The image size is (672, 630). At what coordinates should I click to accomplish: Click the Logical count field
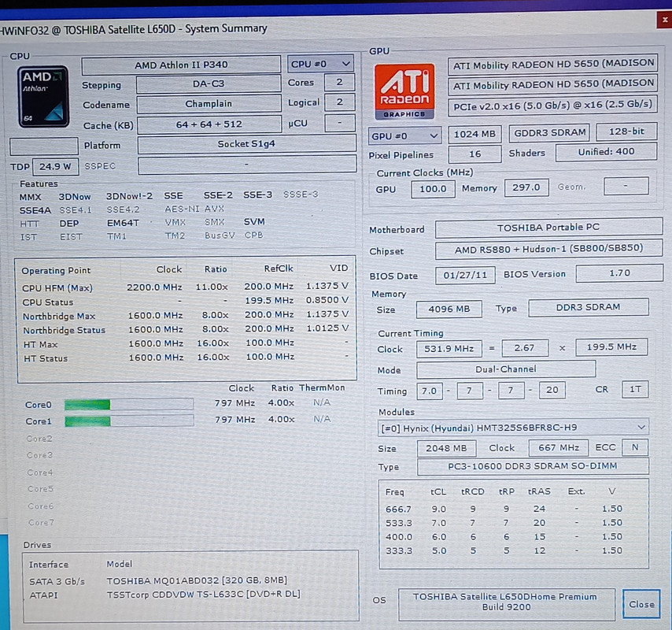point(339,102)
